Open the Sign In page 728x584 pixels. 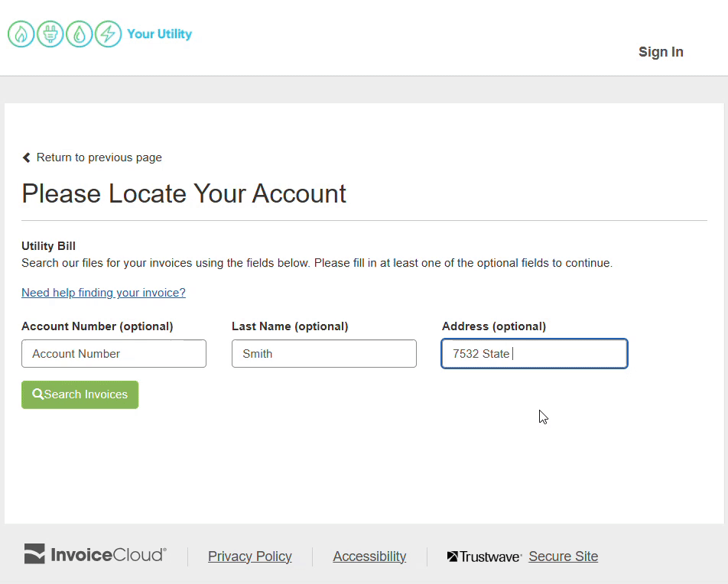(x=661, y=52)
